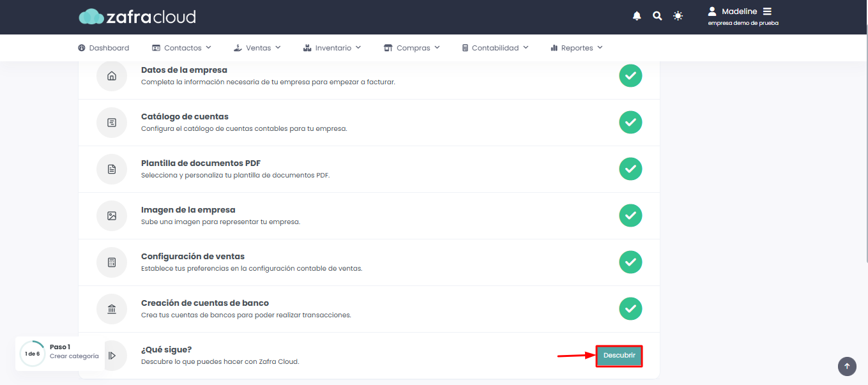
Task: Open the Ventas menu
Action: (257, 48)
